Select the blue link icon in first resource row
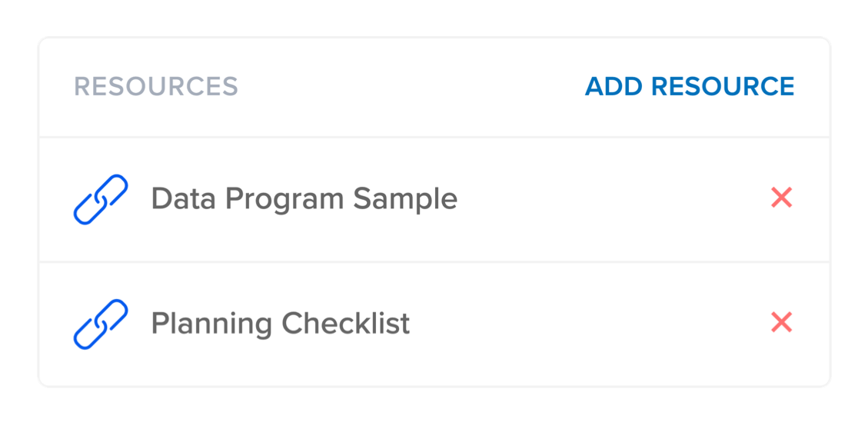This screenshot has height=429, width=868. (101, 199)
